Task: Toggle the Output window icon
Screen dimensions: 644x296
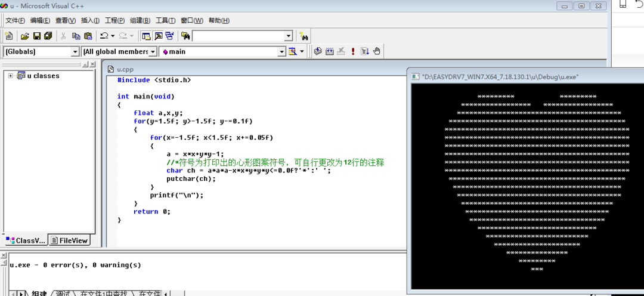Action: tap(158, 36)
